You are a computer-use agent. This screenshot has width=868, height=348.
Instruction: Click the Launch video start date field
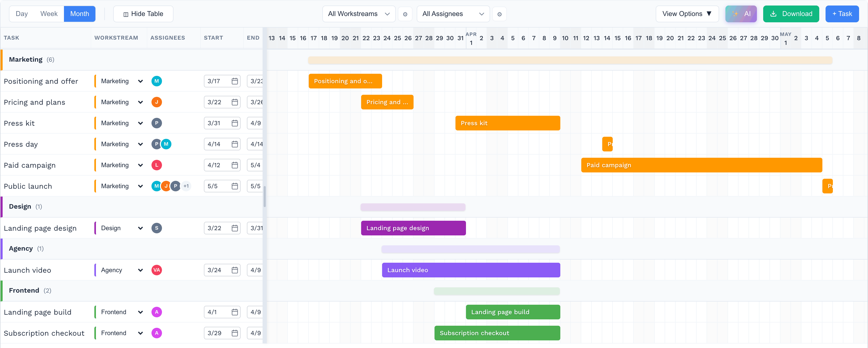tap(222, 270)
